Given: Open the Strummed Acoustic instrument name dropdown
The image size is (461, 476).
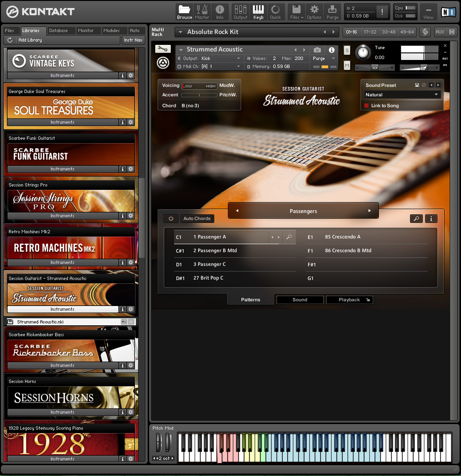Looking at the screenshot, I should 181,50.
